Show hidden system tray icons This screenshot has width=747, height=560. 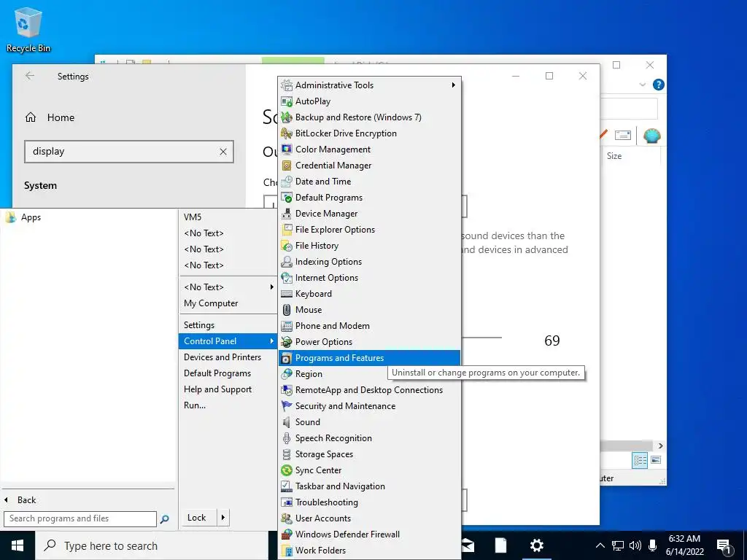(600, 545)
